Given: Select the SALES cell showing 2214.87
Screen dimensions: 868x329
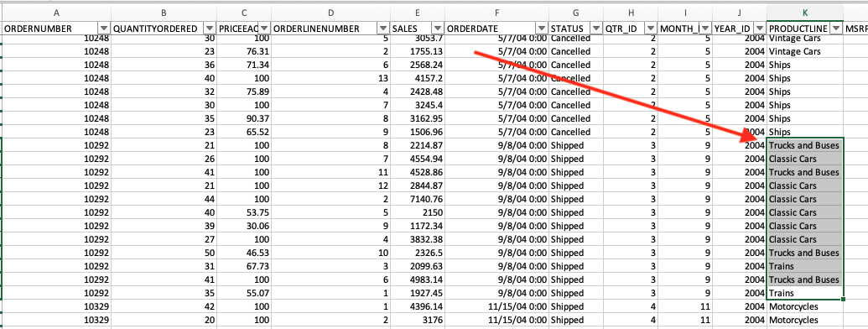Looking at the screenshot, I should (417, 145).
